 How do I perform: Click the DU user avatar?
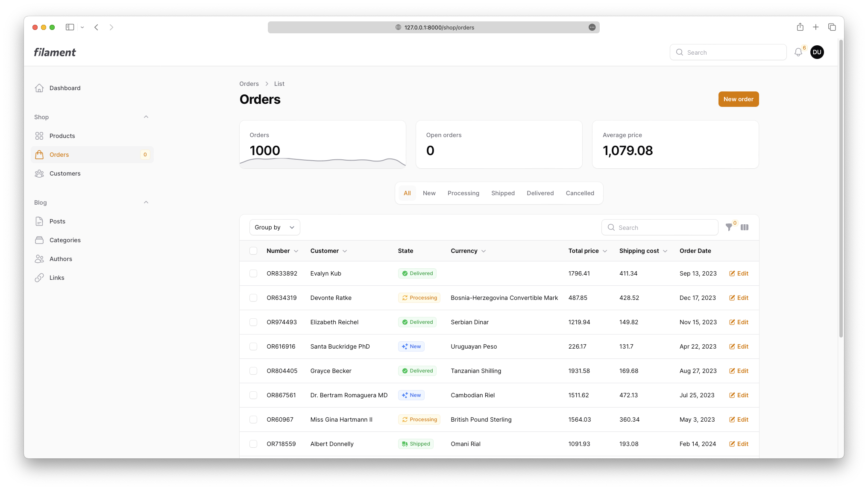pyautogui.click(x=817, y=52)
